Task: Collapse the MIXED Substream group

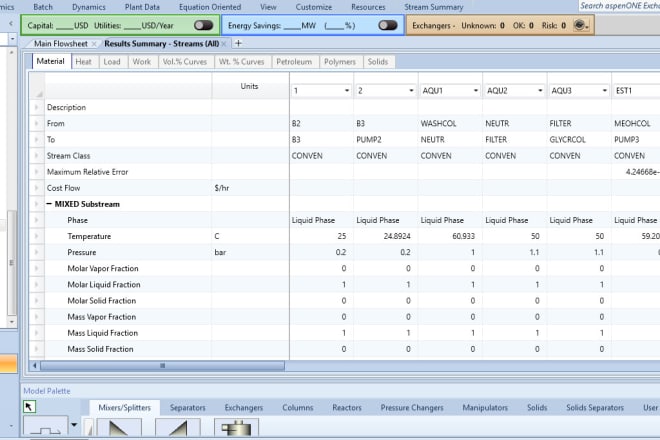Action: (x=49, y=204)
